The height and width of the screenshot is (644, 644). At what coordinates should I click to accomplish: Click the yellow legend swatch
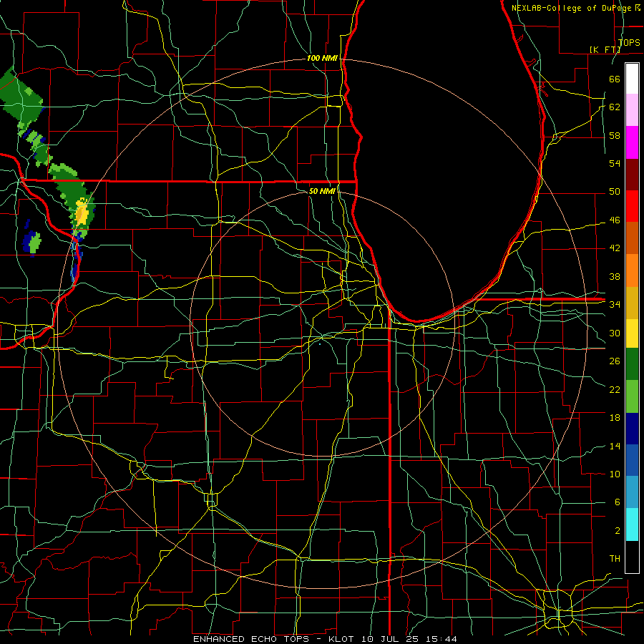coord(632,333)
